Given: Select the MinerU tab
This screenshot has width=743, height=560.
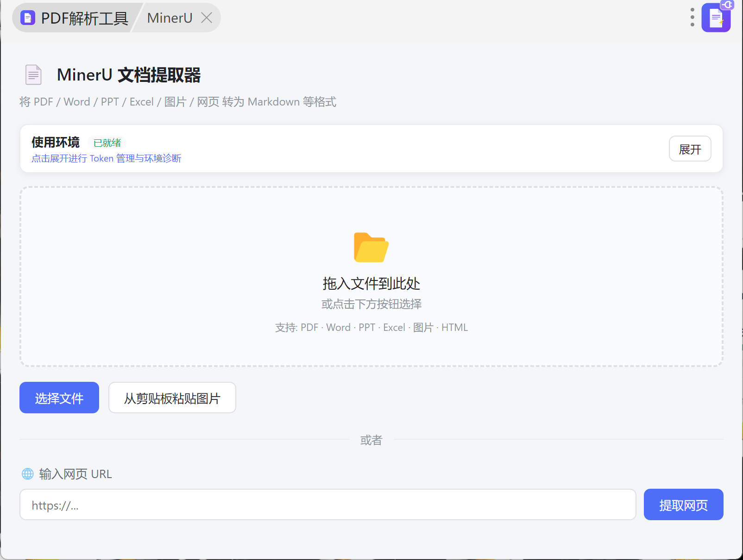Looking at the screenshot, I should coord(170,18).
